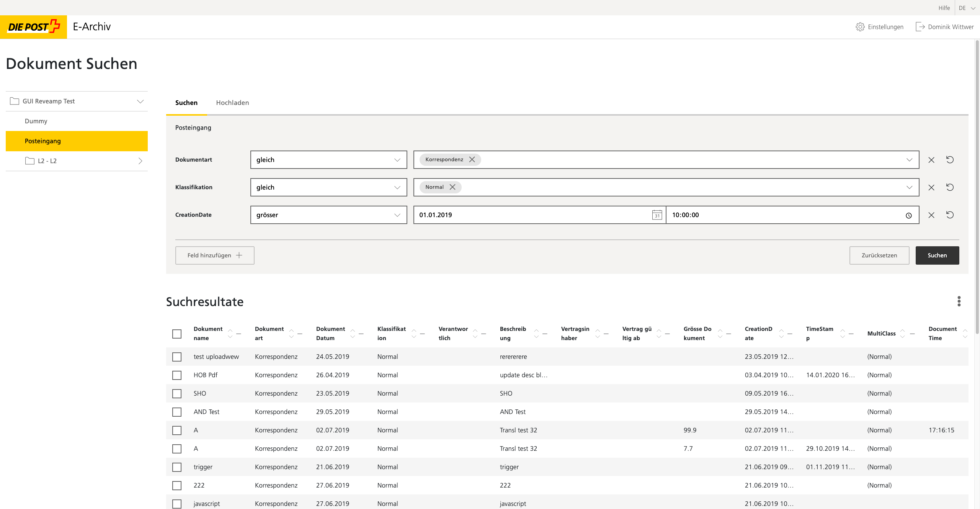
Task: Open Suchresultate three-dot options menu
Action: (x=959, y=301)
